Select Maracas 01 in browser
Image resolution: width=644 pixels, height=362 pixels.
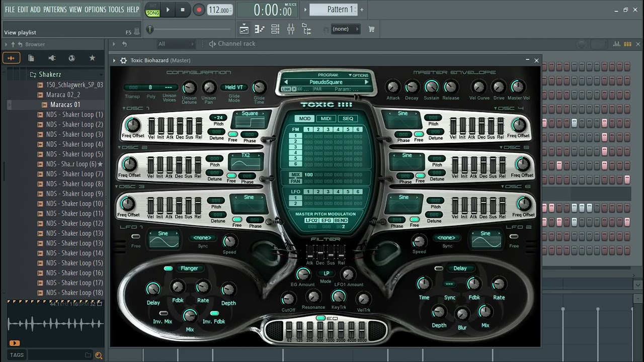[x=65, y=105]
